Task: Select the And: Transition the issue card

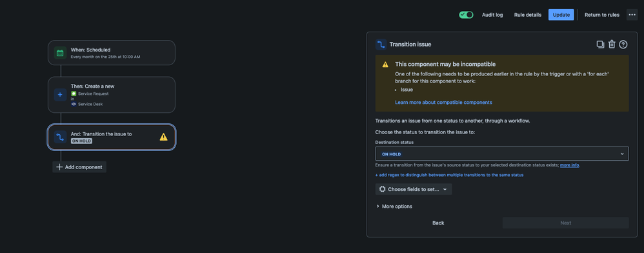Action: [112, 137]
